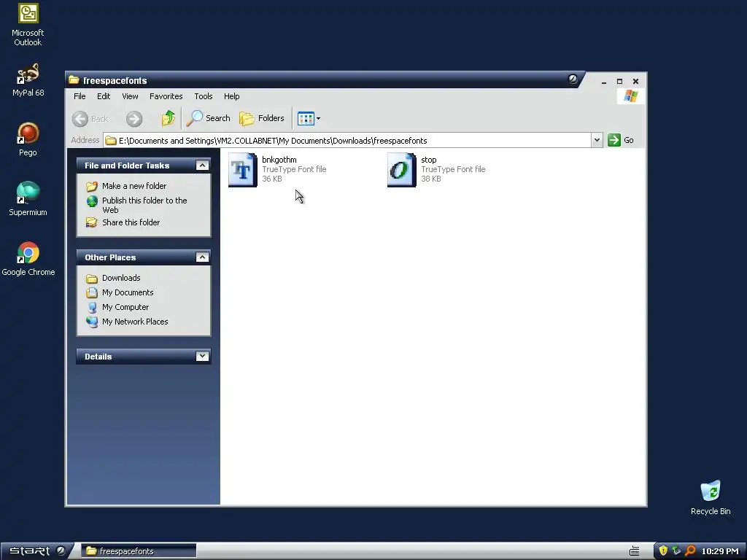This screenshot has width=747, height=560.
Task: Toggle the Folders pane button
Action: click(262, 118)
